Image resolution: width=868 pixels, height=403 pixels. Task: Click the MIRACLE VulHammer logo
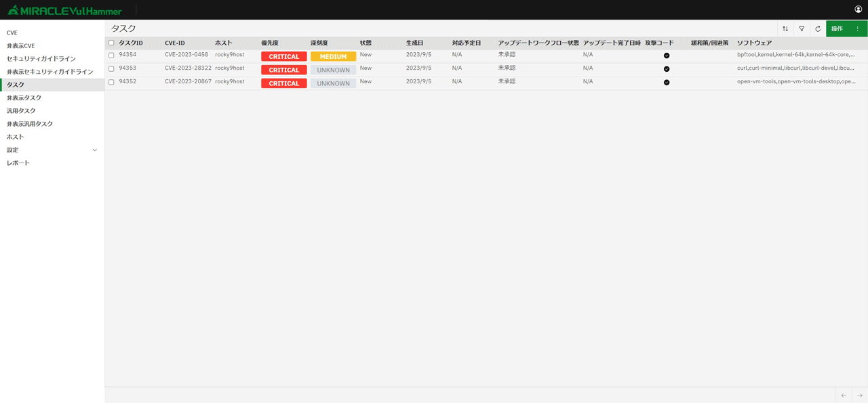pos(65,10)
